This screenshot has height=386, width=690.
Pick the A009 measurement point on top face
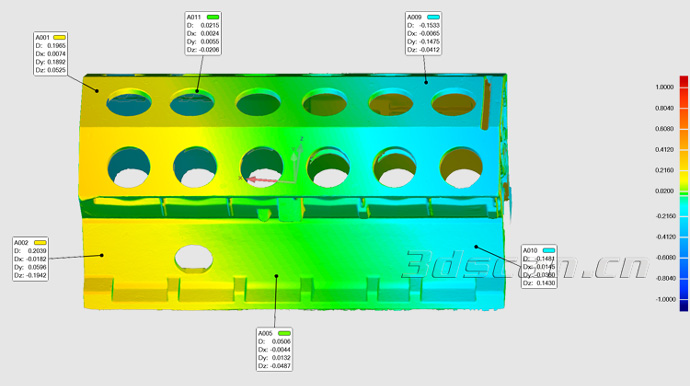click(426, 82)
